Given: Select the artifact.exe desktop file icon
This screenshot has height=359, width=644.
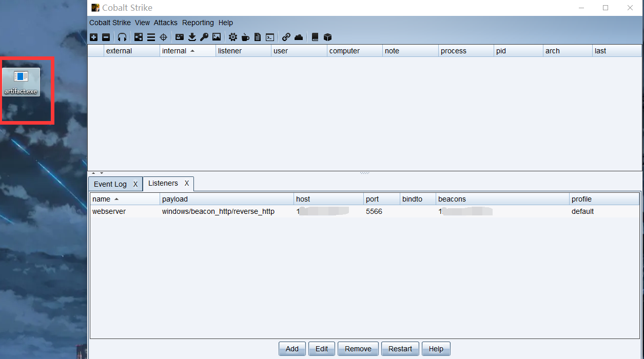Looking at the screenshot, I should click(x=21, y=82).
